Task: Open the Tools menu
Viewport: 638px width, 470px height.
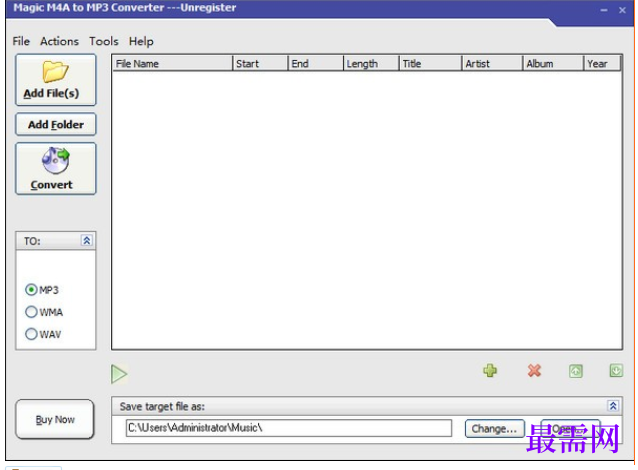Action: 104,42
